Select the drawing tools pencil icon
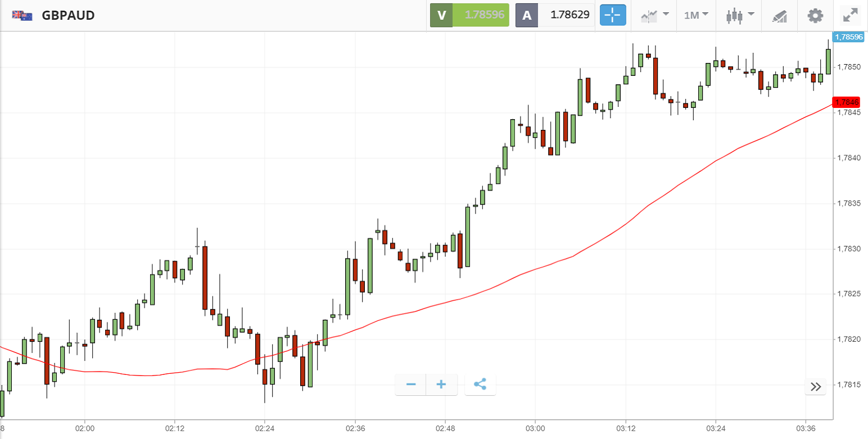 point(779,15)
